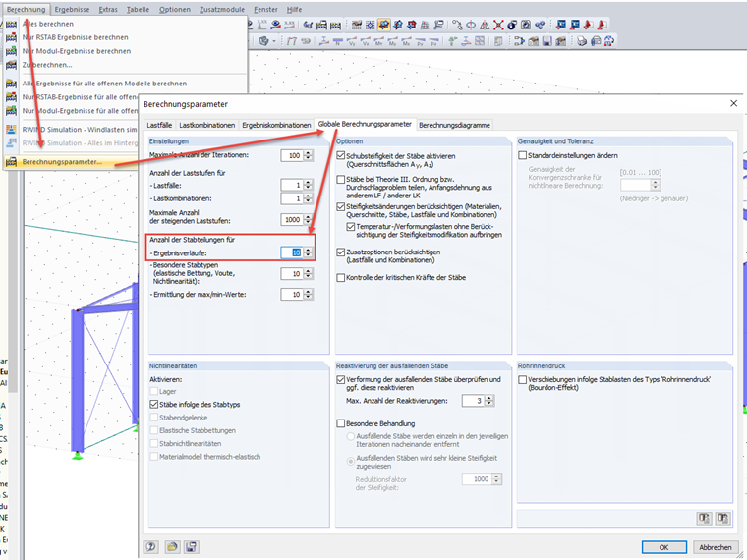Click the red X nodes toolbar icon
This screenshot has width=747, height=560.
click(x=498, y=25)
